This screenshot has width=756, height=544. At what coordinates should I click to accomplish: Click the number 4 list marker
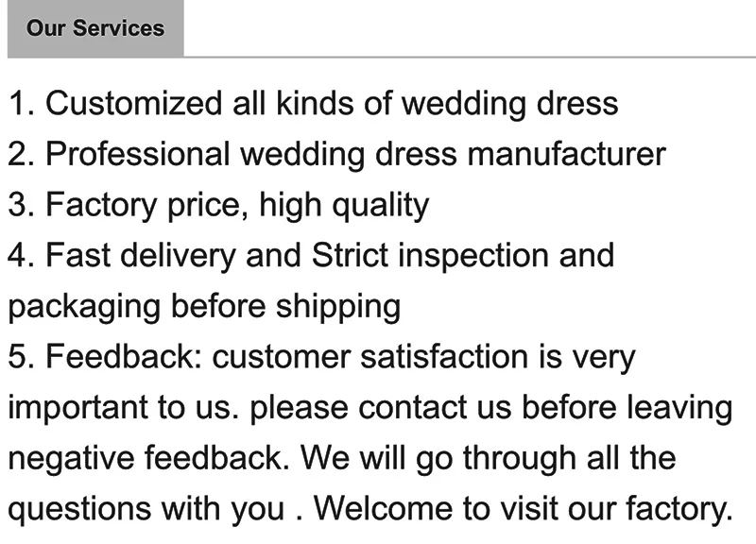click(x=21, y=255)
